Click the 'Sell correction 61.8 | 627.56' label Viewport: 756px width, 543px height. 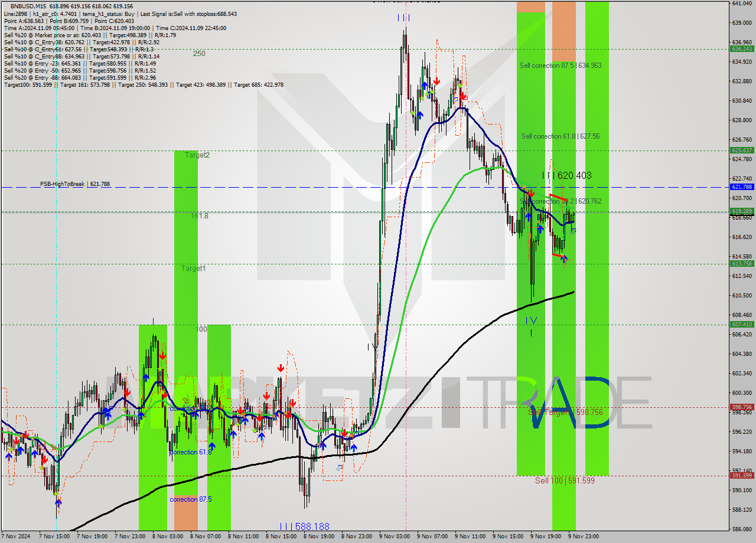(561, 136)
